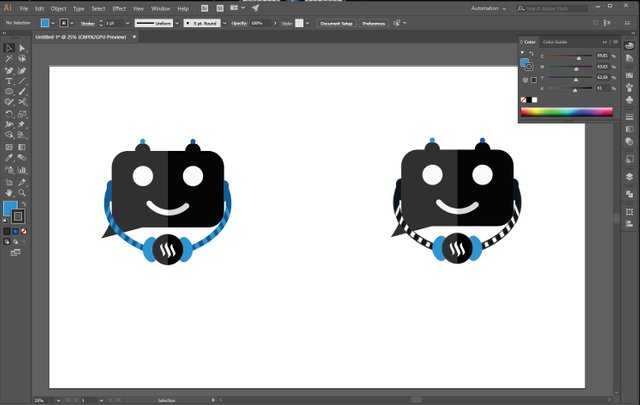The width and height of the screenshot is (640, 405).
Task: Expand the Style dropdown arrow
Action: click(307, 23)
